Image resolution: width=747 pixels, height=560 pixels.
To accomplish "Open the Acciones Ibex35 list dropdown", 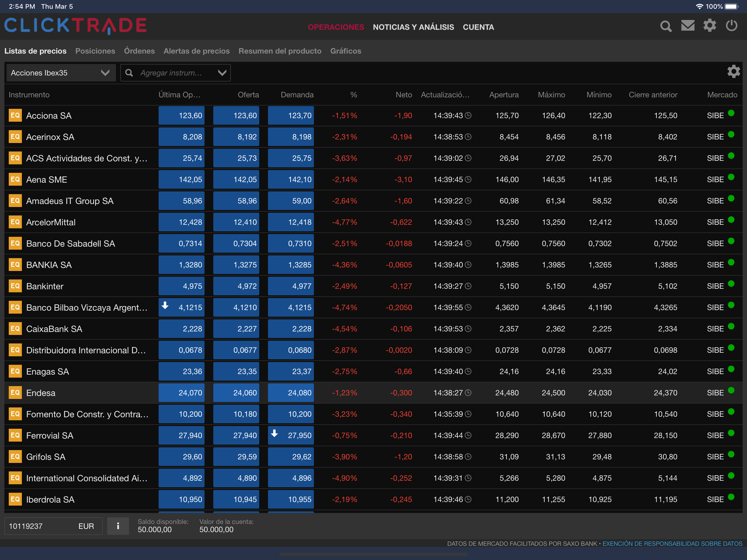I will (61, 73).
